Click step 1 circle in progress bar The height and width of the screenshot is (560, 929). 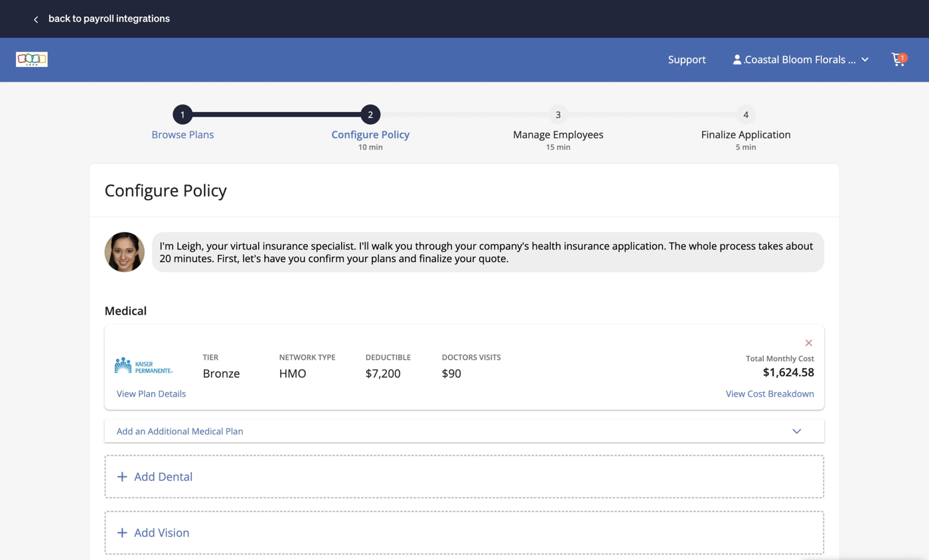pyautogui.click(x=182, y=115)
